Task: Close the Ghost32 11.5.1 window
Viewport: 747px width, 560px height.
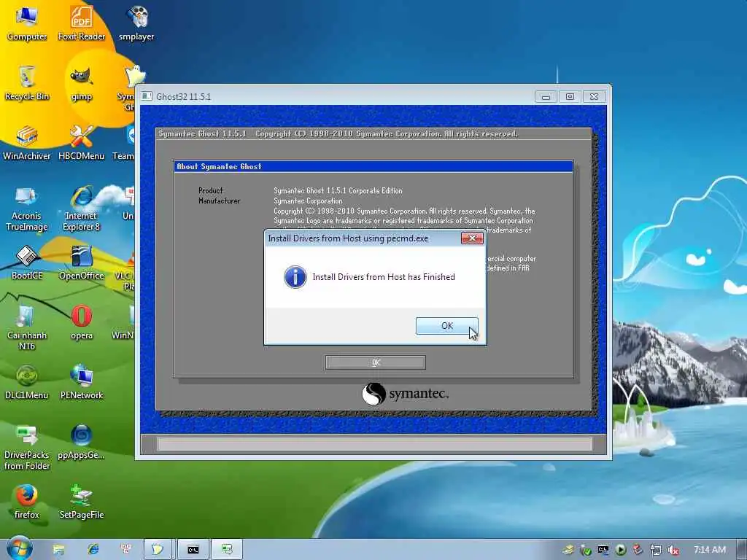Action: click(594, 97)
